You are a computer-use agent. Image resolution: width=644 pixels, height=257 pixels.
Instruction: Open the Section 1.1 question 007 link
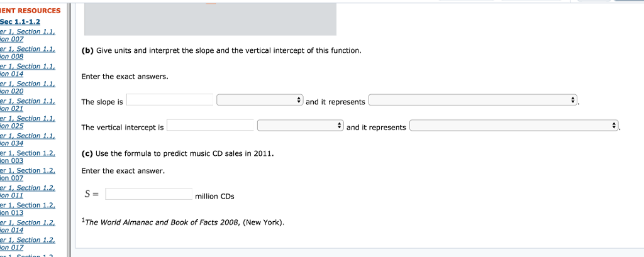(28, 35)
